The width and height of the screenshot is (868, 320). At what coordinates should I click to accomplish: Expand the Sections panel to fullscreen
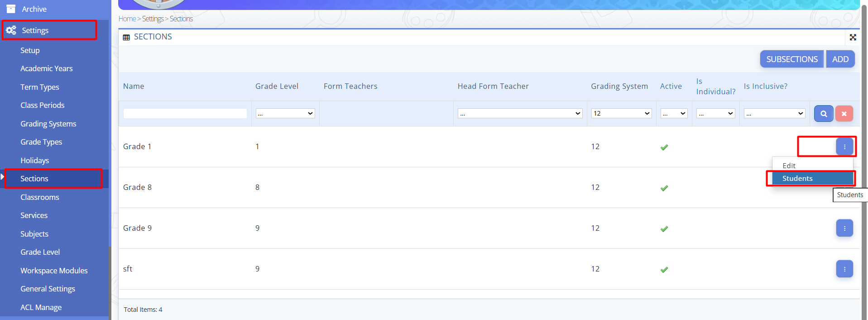coord(853,37)
